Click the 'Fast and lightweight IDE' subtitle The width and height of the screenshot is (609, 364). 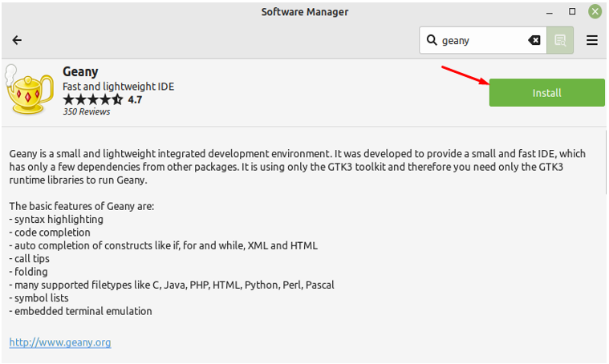118,87
